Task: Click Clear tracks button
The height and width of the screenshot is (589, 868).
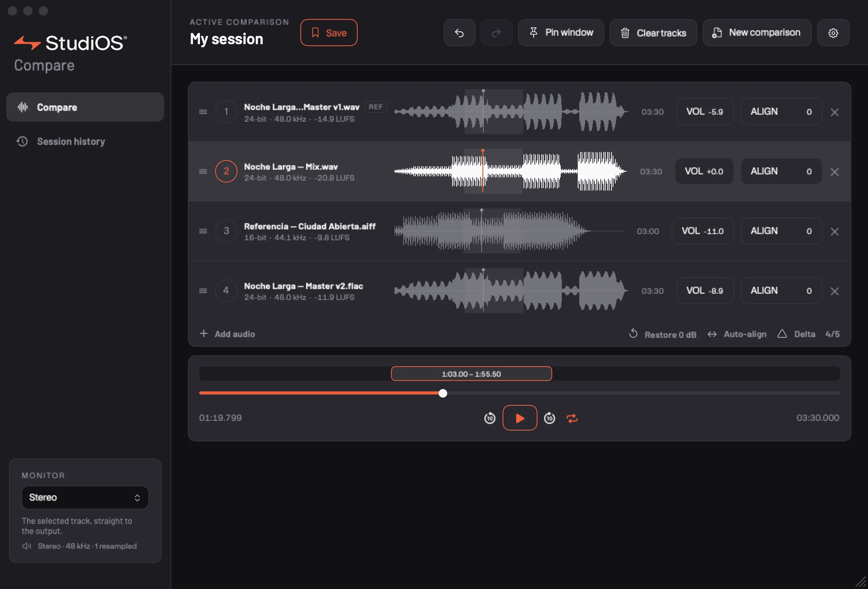Action: point(653,33)
